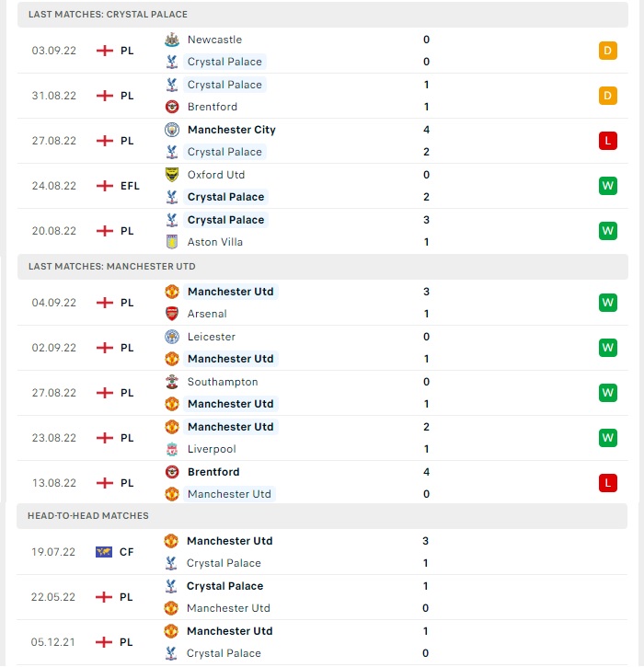Click the Oxford Utd crest icon
The height and width of the screenshot is (667, 644).
(x=172, y=175)
